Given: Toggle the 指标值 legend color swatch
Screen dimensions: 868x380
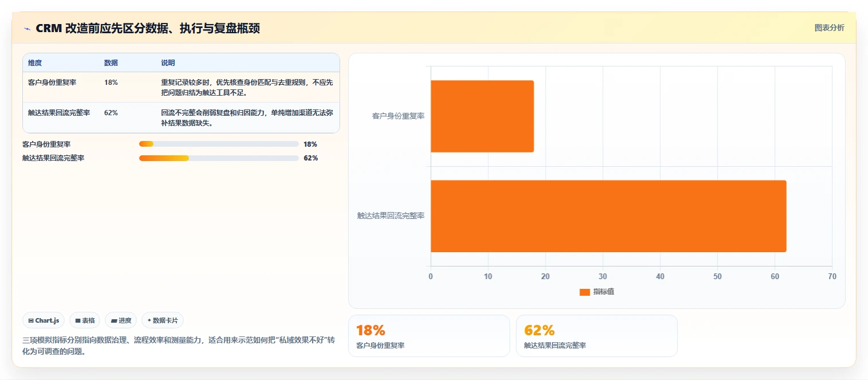Looking at the screenshot, I should (585, 292).
